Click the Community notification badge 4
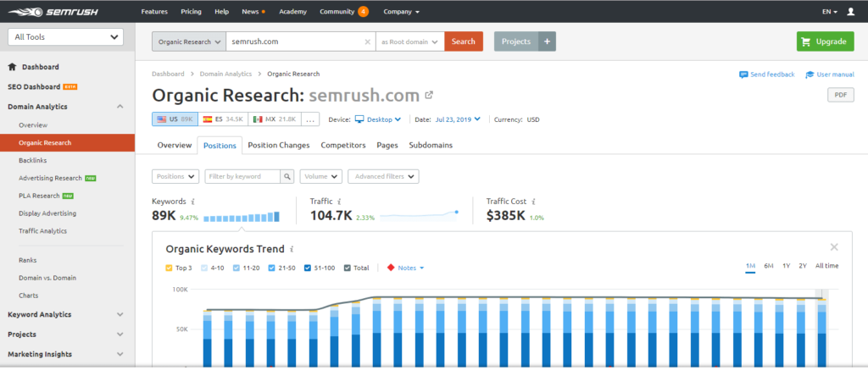This screenshot has width=868, height=376. pyautogui.click(x=363, y=12)
